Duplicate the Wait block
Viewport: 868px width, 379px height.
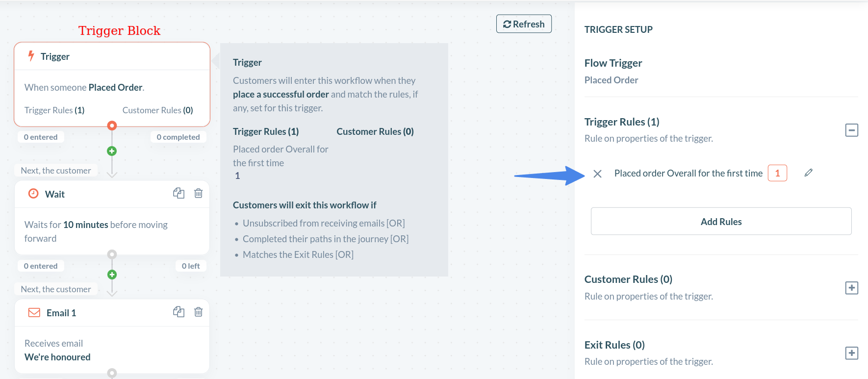coord(179,193)
